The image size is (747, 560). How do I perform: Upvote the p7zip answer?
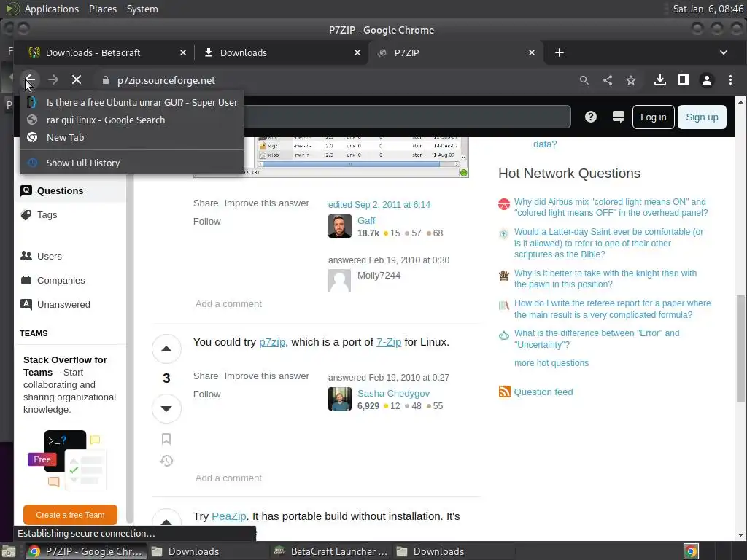(166, 349)
